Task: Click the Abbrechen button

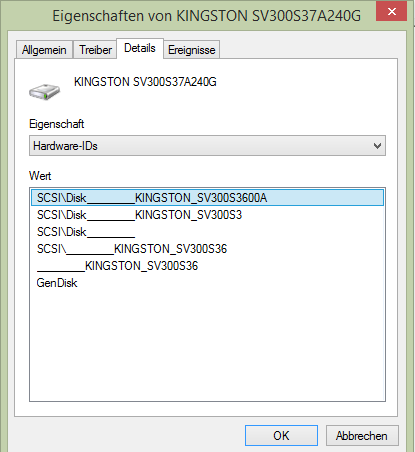Action: tap(362, 435)
